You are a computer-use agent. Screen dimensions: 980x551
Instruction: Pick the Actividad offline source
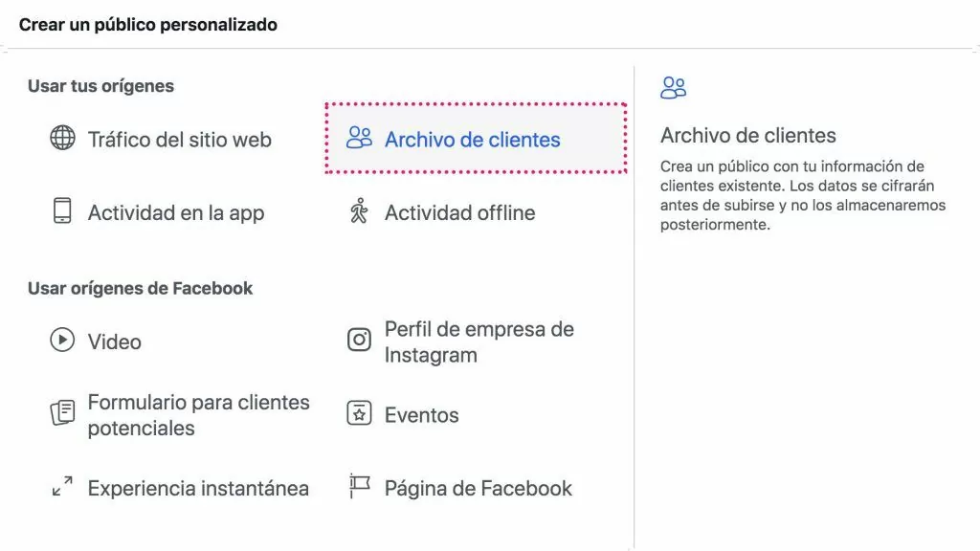[x=442, y=212]
